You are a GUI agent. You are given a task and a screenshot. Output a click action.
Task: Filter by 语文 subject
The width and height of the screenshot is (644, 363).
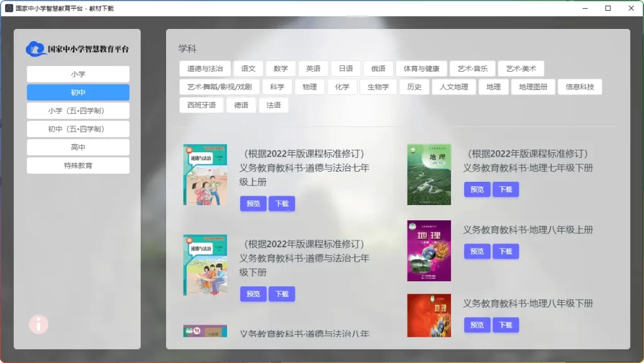[x=248, y=69]
